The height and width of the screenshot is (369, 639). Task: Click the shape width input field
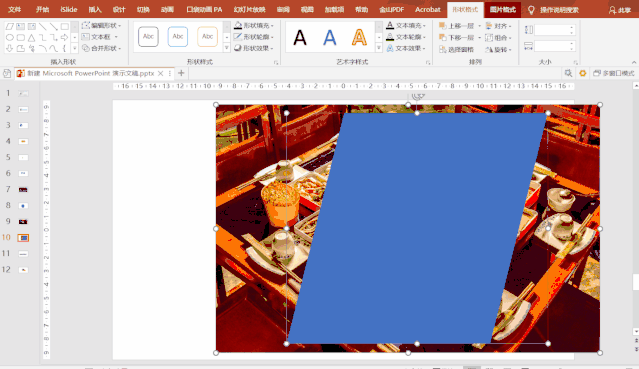coord(554,46)
